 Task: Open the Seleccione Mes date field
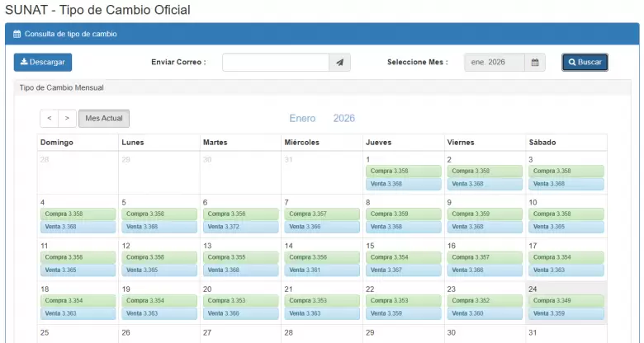click(494, 63)
